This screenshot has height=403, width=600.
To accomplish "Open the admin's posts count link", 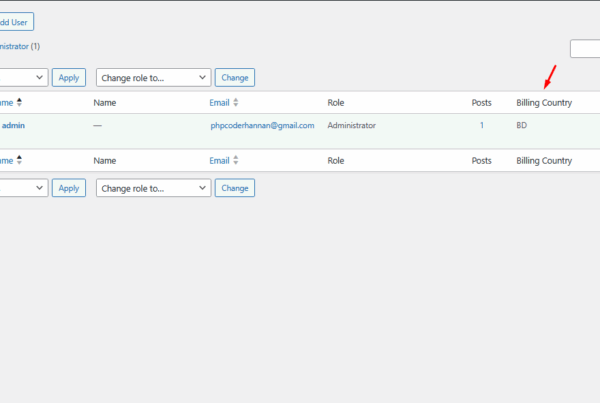I will [481, 125].
